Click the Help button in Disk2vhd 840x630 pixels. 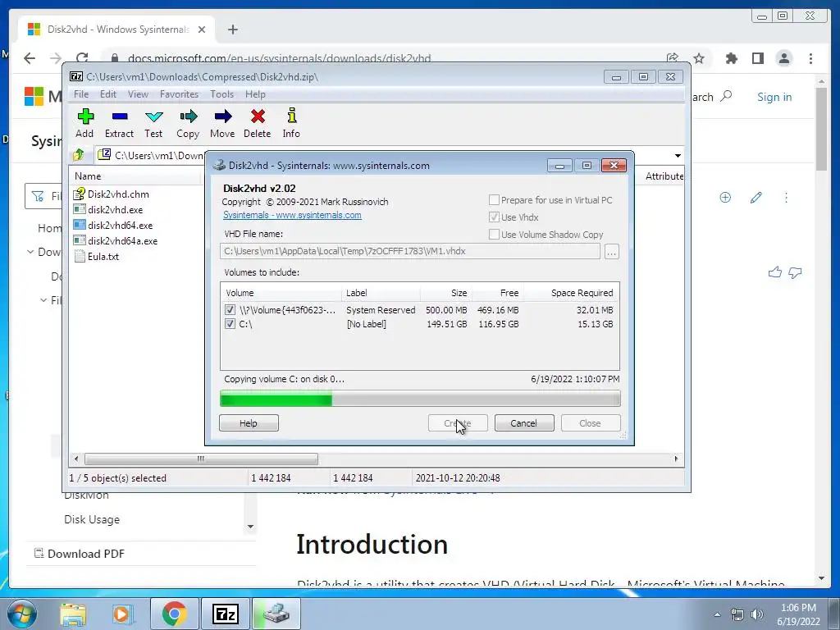click(x=249, y=422)
